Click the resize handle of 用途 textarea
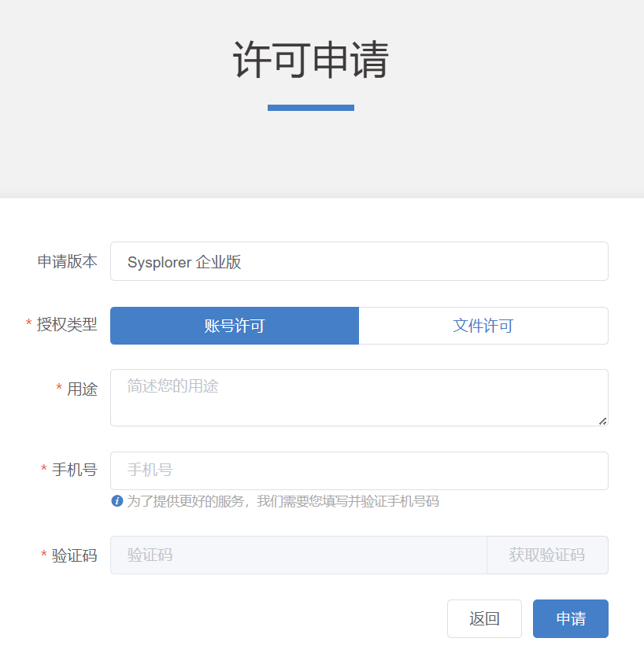 [x=602, y=421]
